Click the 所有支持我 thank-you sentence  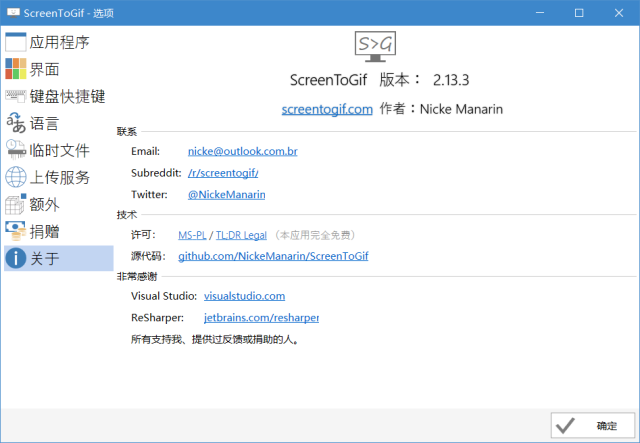[x=215, y=339]
